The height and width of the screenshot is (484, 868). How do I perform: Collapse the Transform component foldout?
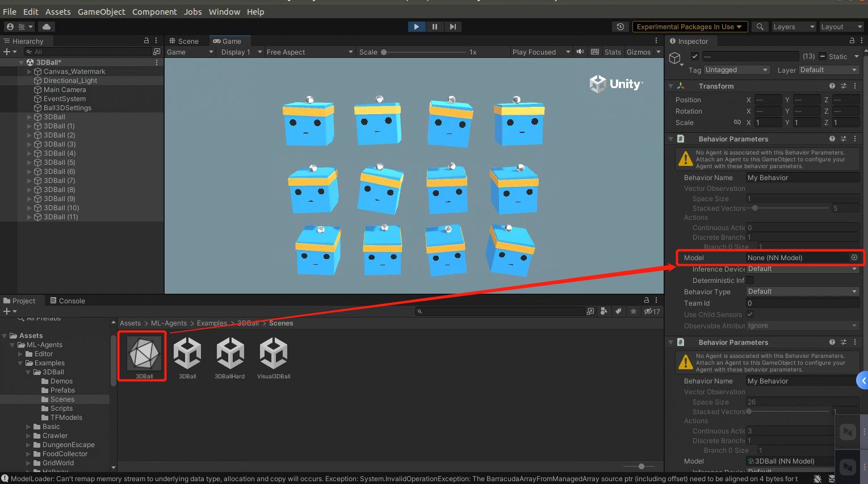pyautogui.click(x=670, y=86)
